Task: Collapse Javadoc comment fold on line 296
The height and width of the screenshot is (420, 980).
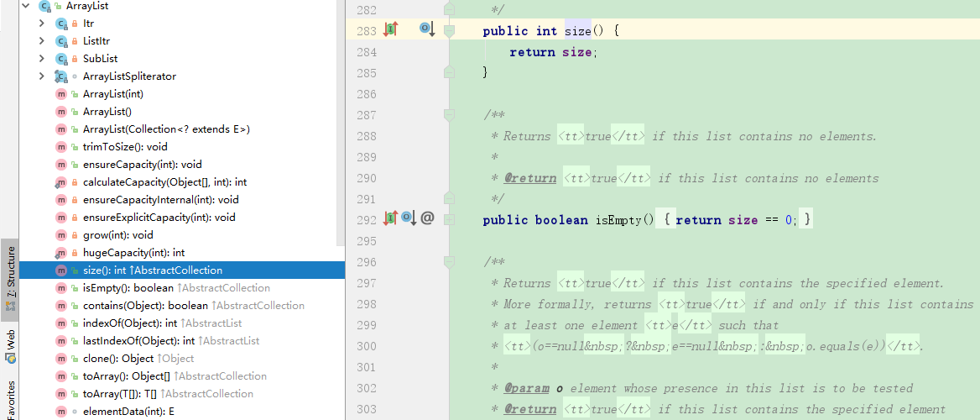Action: [x=449, y=261]
